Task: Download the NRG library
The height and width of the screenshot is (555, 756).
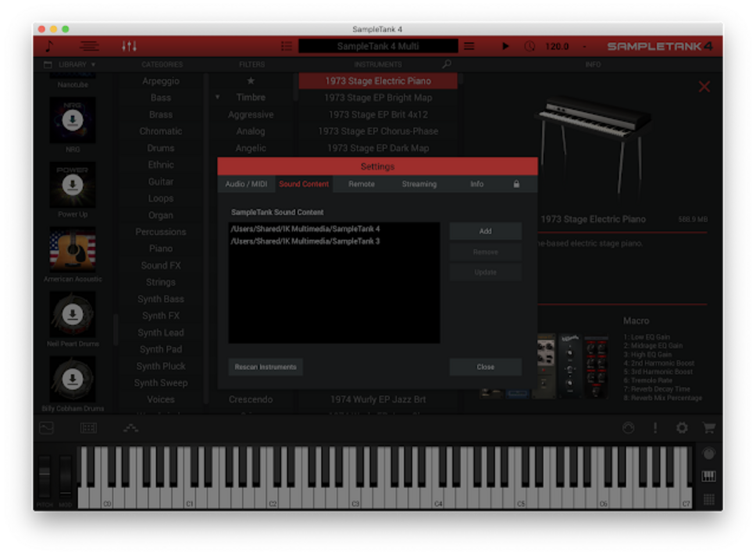Action: [x=73, y=120]
